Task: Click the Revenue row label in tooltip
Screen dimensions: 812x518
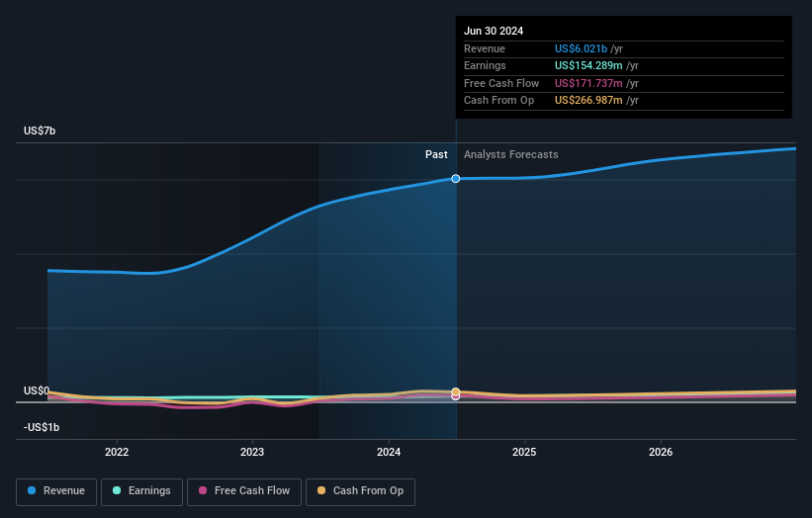Action: 485,48
